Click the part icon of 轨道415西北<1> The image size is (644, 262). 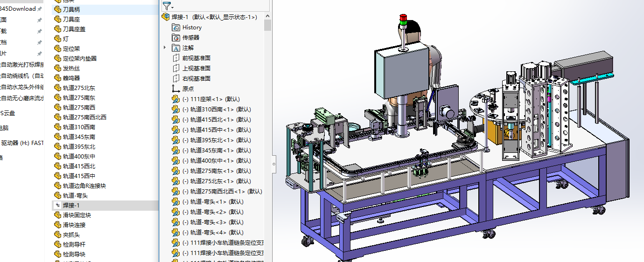176,120
